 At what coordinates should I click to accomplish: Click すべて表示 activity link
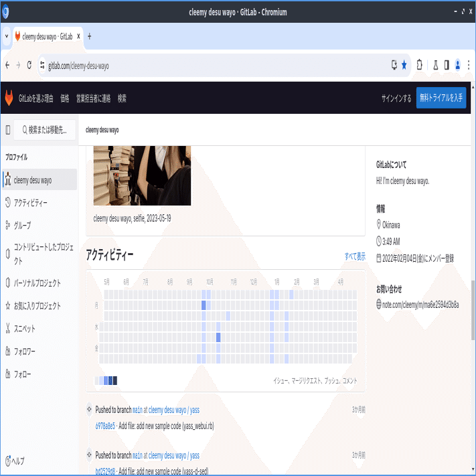point(355,256)
